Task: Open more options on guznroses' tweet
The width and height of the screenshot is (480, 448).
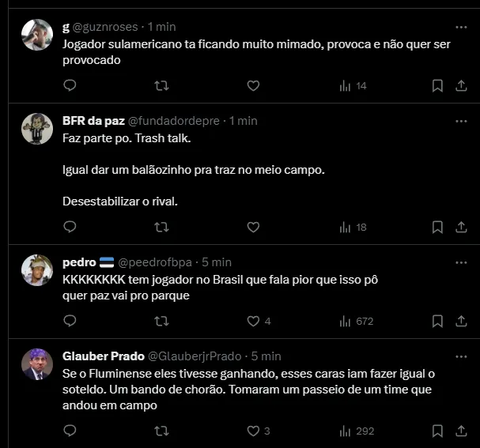Action: click(x=461, y=25)
